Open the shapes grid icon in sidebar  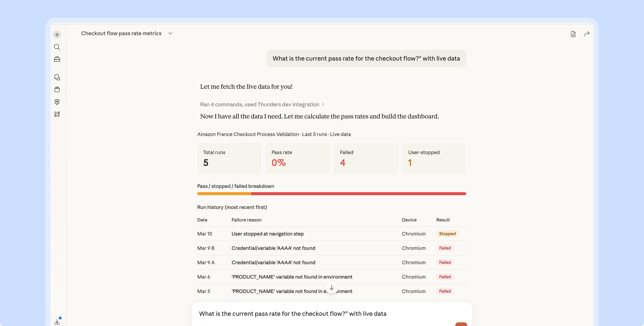[x=57, y=114]
